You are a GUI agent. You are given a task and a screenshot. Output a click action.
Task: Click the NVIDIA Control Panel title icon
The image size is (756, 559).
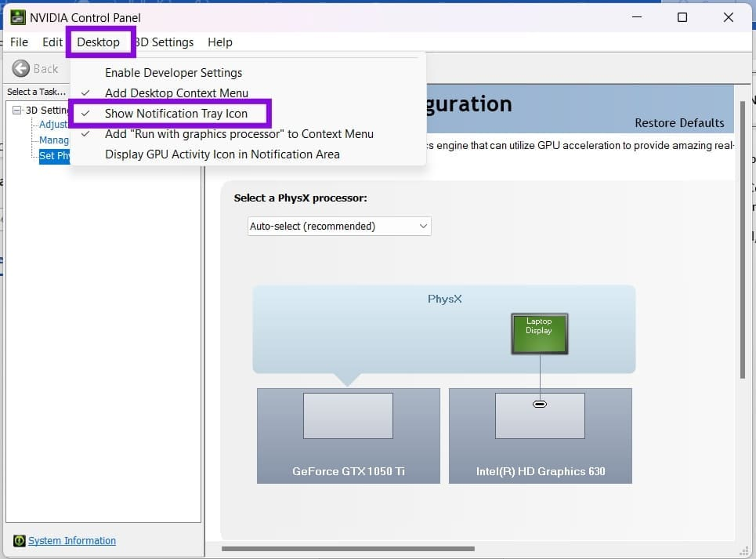(x=18, y=17)
